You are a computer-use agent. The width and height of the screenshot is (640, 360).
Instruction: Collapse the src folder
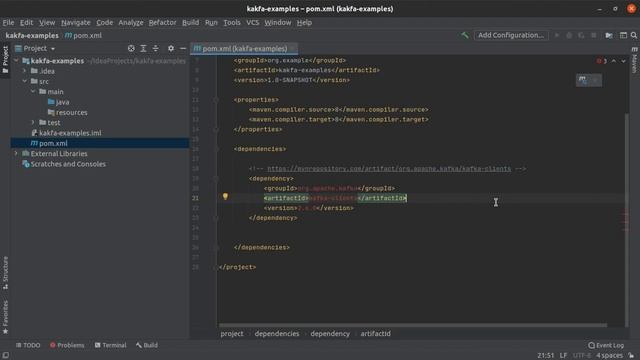coord(24,81)
